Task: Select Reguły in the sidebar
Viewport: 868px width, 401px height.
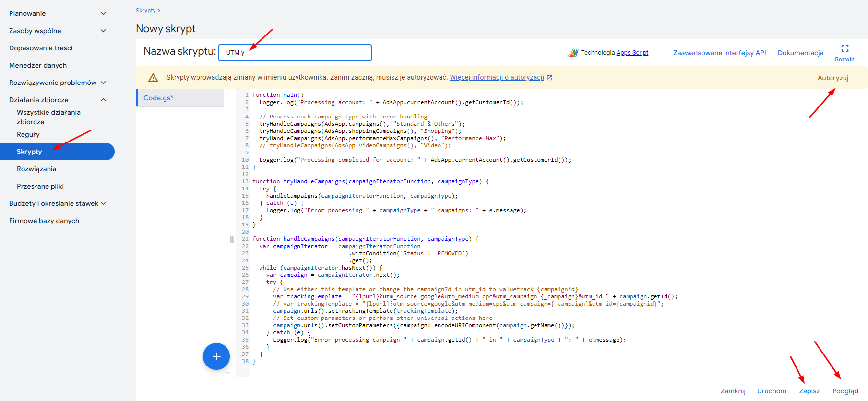Action: tap(28, 134)
